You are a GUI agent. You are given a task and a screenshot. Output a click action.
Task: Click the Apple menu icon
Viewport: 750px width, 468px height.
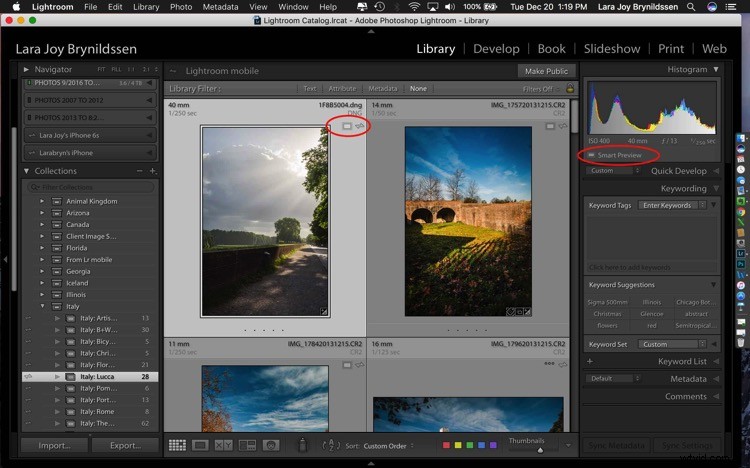click(16, 7)
